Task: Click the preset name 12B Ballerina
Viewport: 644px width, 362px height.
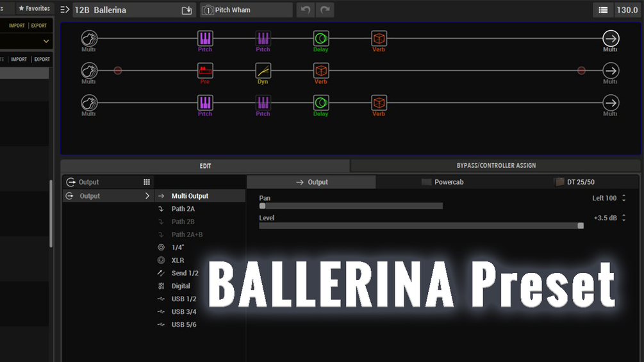Action: point(100,10)
